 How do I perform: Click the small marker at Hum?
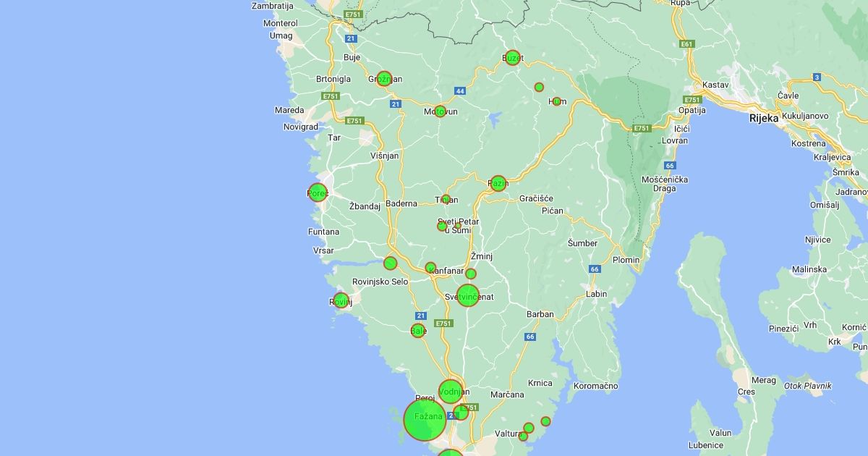pyautogui.click(x=557, y=101)
